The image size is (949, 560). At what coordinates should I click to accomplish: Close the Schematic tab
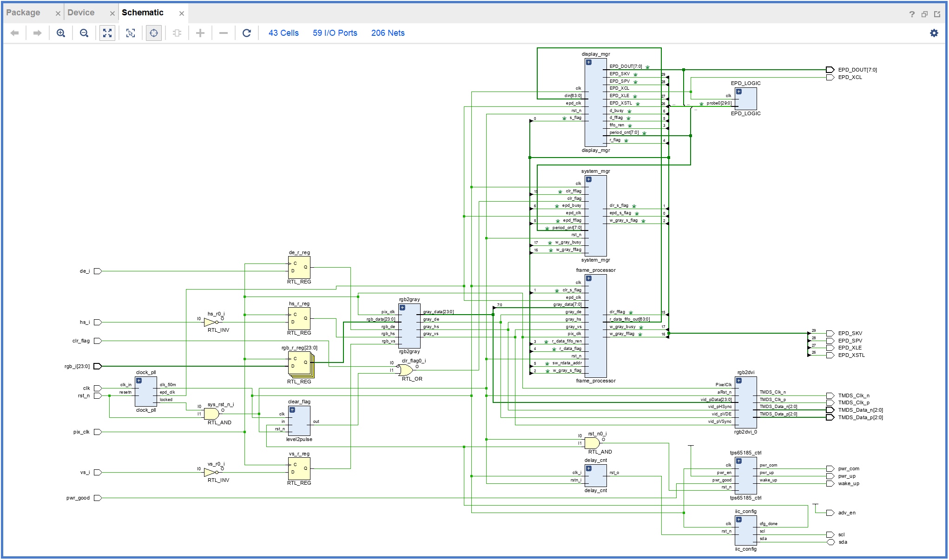[x=182, y=13]
